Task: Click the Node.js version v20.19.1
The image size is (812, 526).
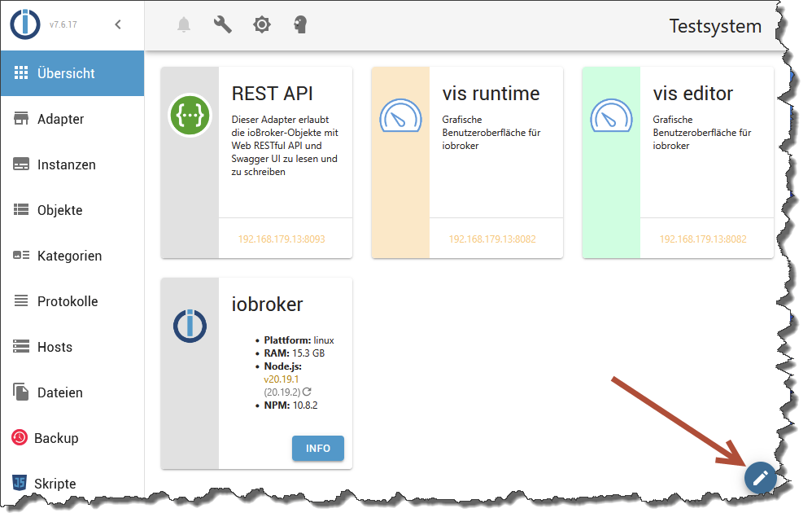Action: 282,379
